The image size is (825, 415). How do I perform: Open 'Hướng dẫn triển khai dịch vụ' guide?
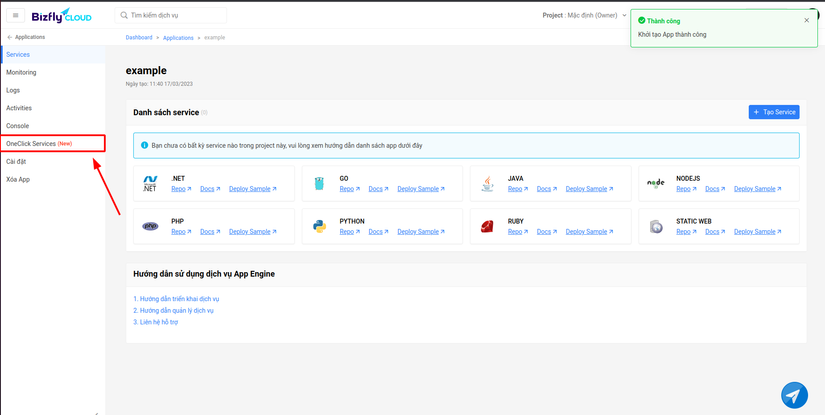coord(176,299)
